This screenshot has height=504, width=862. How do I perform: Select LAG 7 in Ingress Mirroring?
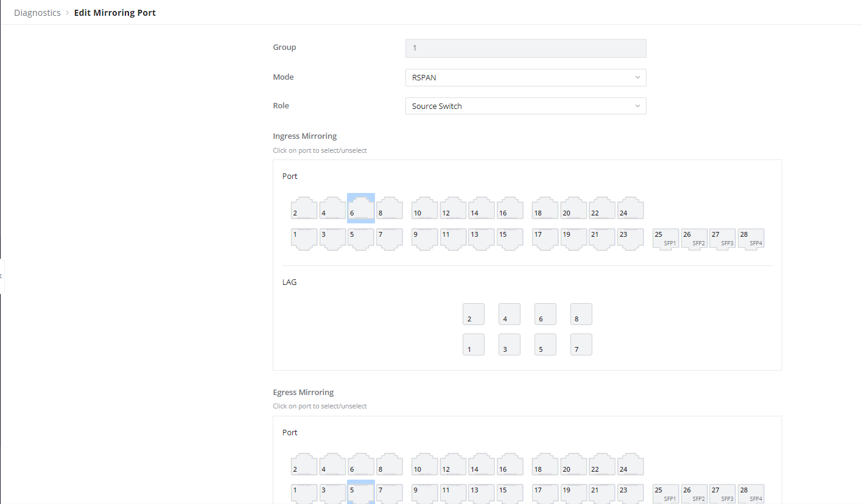tap(581, 345)
